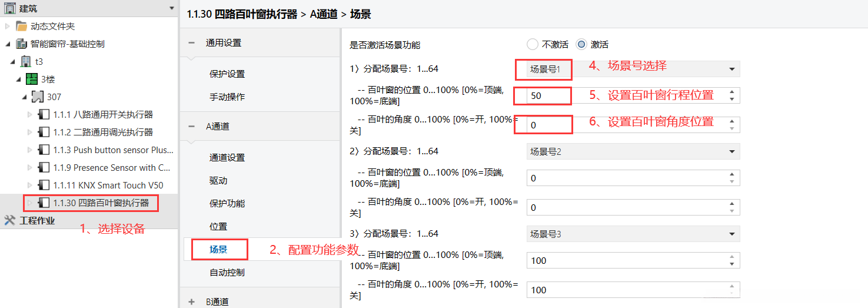The image size is (868, 308).
Task: Collapse the 通用设置 section
Action: coord(191,43)
